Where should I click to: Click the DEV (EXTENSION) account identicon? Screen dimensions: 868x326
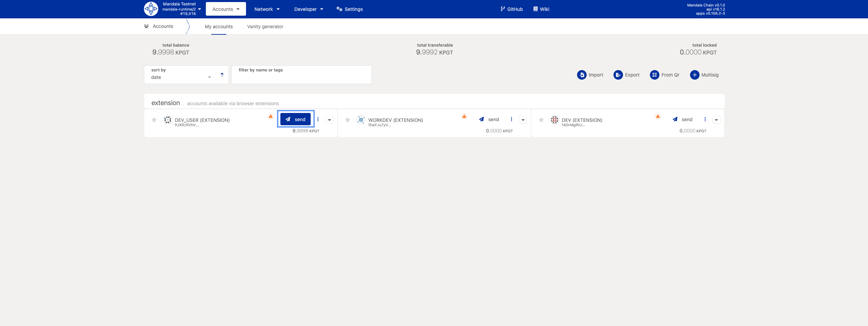pos(555,120)
